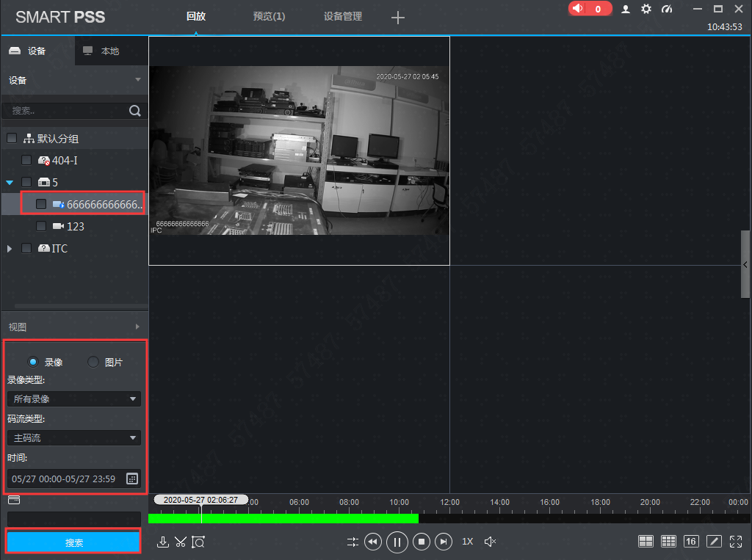Click the 搜索 search button
The image size is (752, 560).
click(x=74, y=542)
